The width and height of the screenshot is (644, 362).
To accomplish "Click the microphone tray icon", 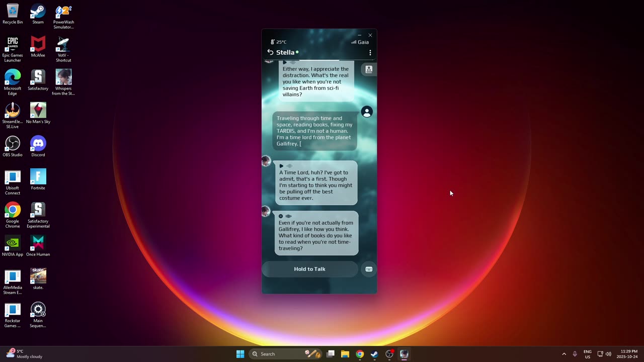I will click(575, 354).
